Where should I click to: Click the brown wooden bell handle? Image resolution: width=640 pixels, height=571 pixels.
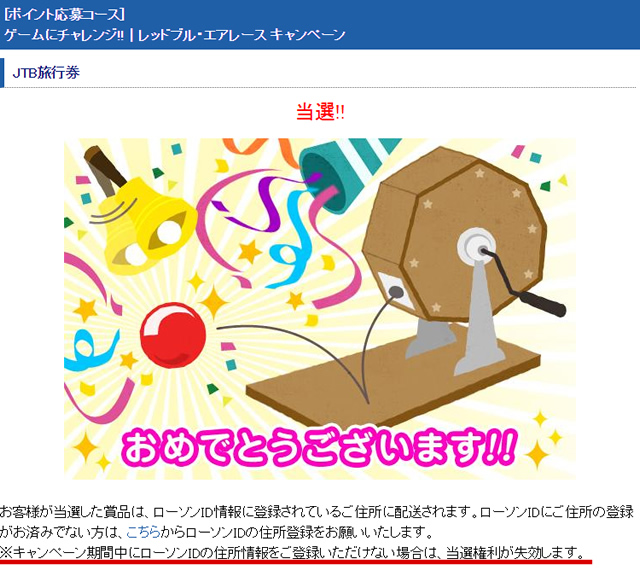[104, 169]
